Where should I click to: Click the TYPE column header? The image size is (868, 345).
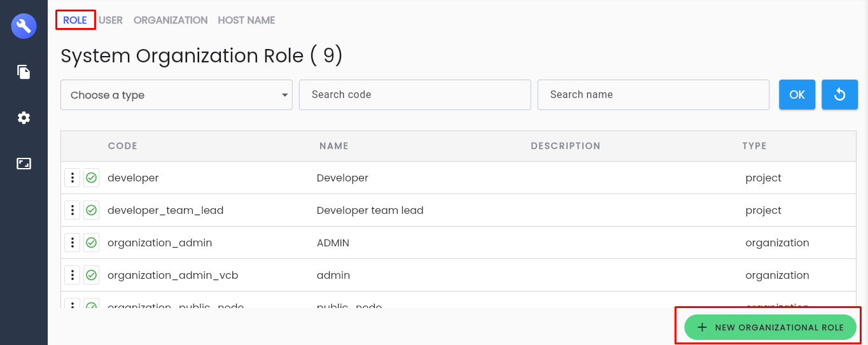coord(754,146)
